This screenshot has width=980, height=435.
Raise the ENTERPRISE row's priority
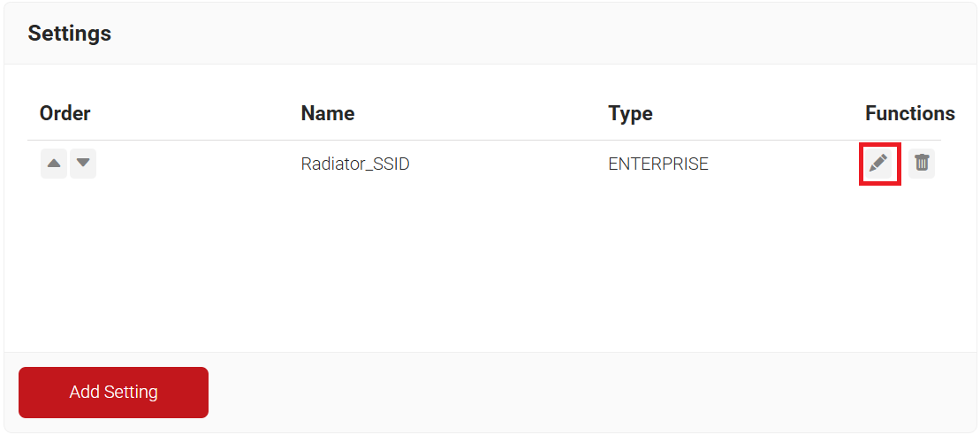pyautogui.click(x=54, y=164)
